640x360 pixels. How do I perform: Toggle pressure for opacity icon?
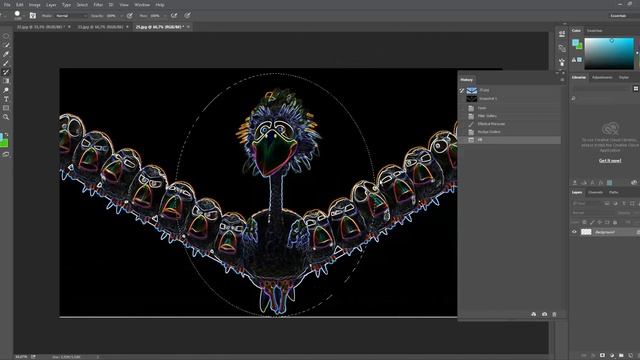pos(129,16)
